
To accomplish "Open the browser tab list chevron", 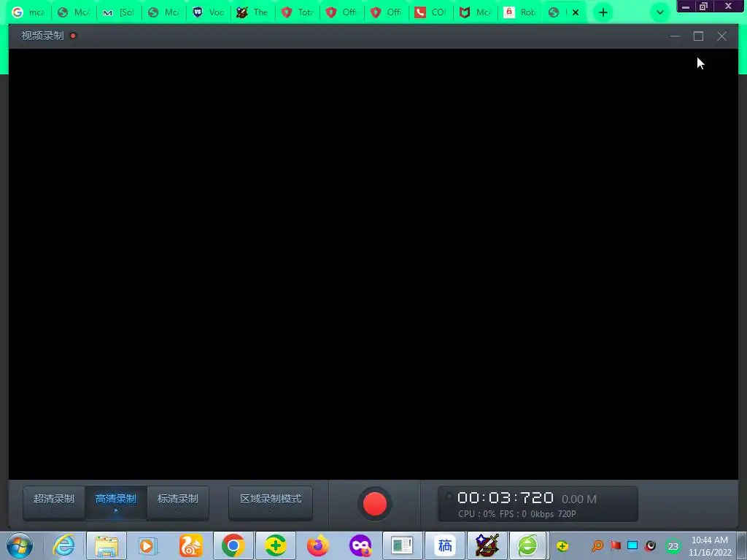I will click(659, 13).
